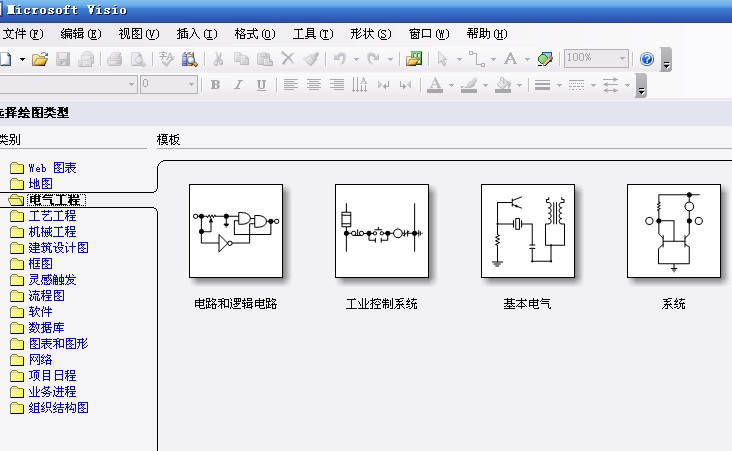Click the Open file folder icon
The height and width of the screenshot is (451, 732).
(x=40, y=59)
